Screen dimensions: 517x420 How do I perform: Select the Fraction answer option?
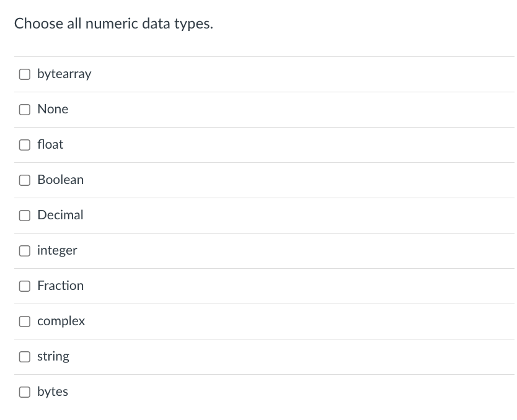60,286
